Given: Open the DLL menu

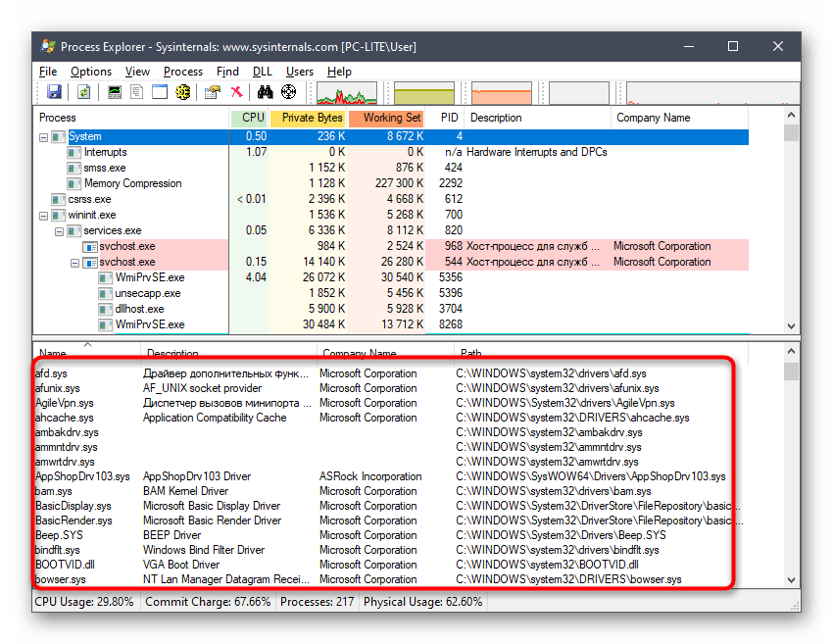Looking at the screenshot, I should click(x=262, y=72).
